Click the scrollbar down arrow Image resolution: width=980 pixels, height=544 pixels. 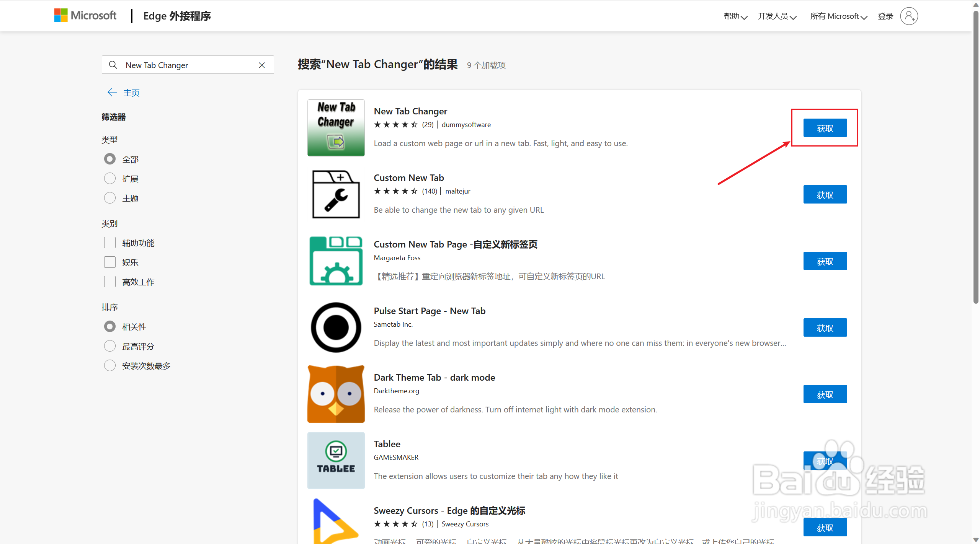(976, 540)
